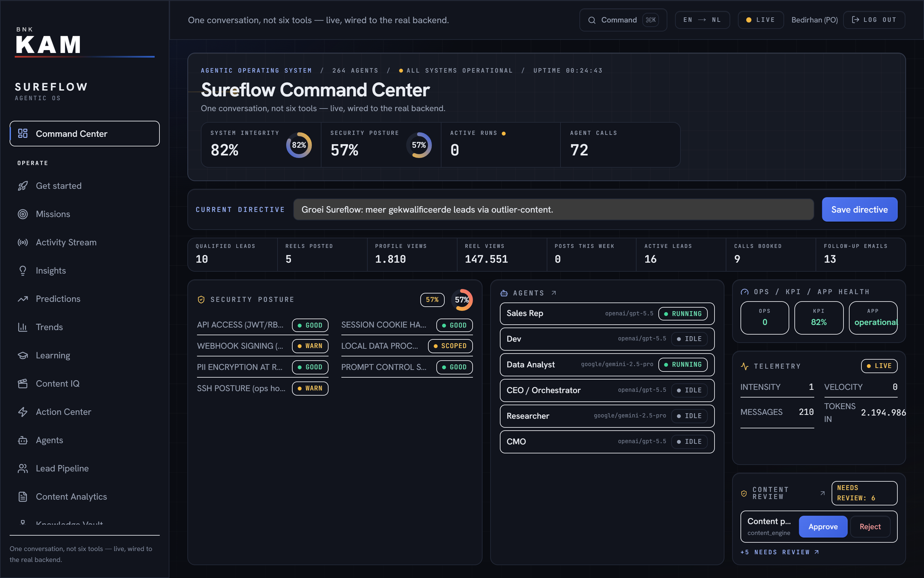
Task: Click the Content IQ clapperboard icon
Action: pyautogui.click(x=23, y=384)
